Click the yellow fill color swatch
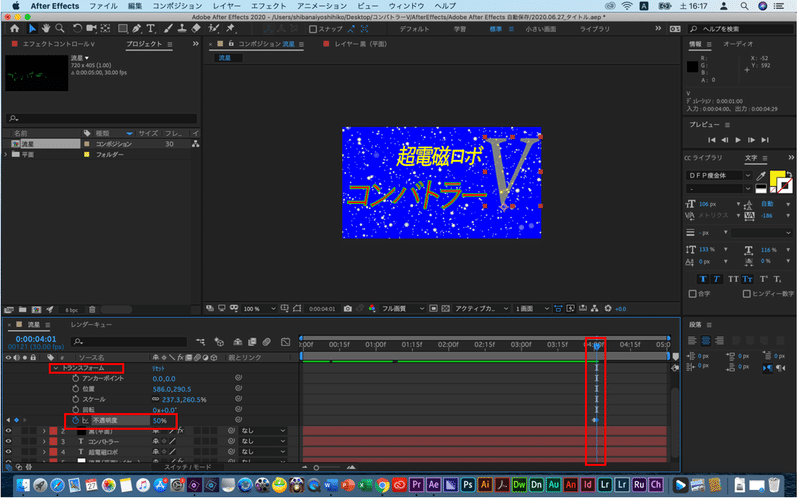The image size is (800, 499). (777, 178)
